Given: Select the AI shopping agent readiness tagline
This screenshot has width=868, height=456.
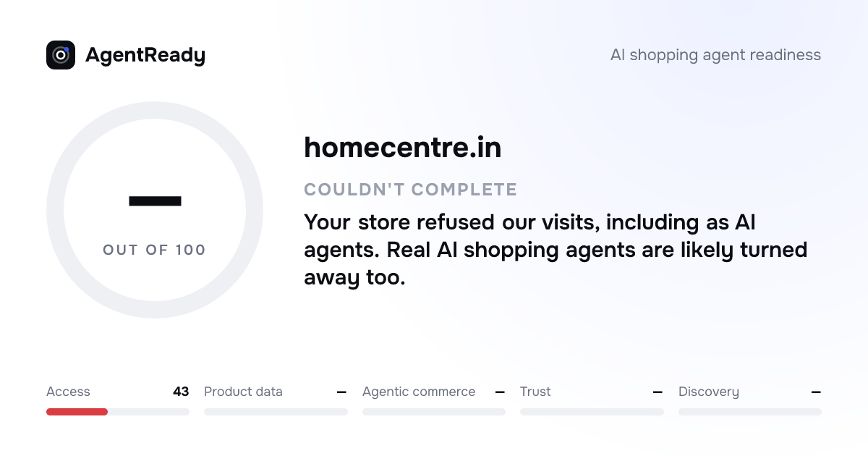Looking at the screenshot, I should coord(715,55).
